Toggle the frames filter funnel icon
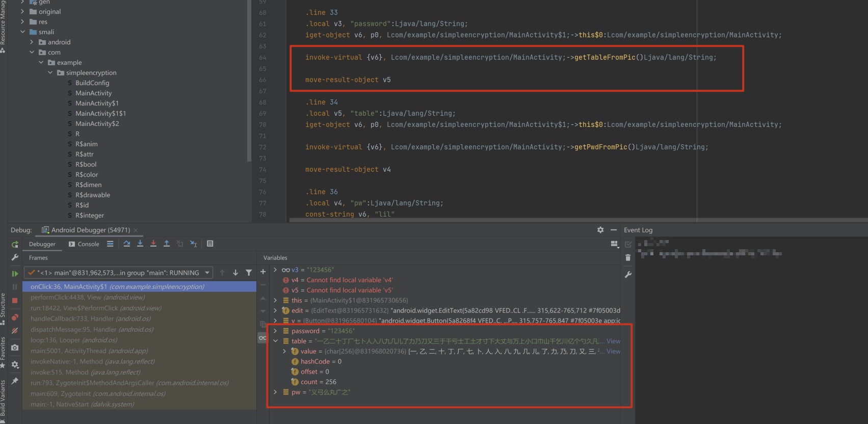 249,273
